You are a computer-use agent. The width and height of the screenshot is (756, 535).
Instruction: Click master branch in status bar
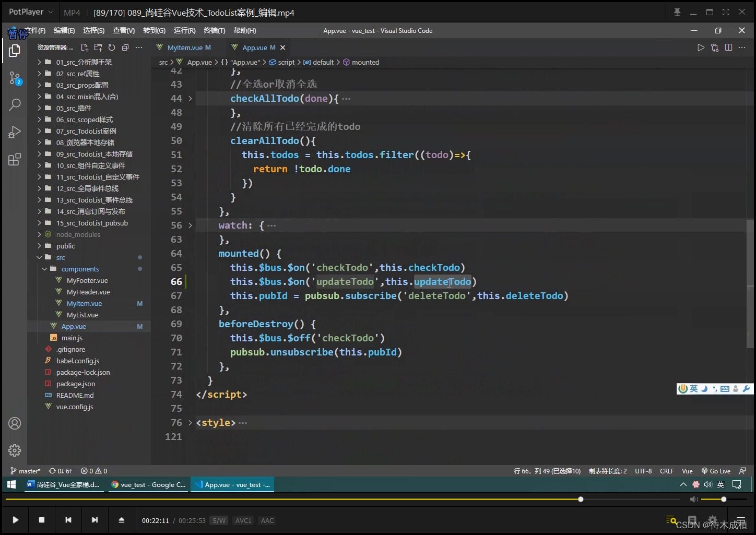25,471
